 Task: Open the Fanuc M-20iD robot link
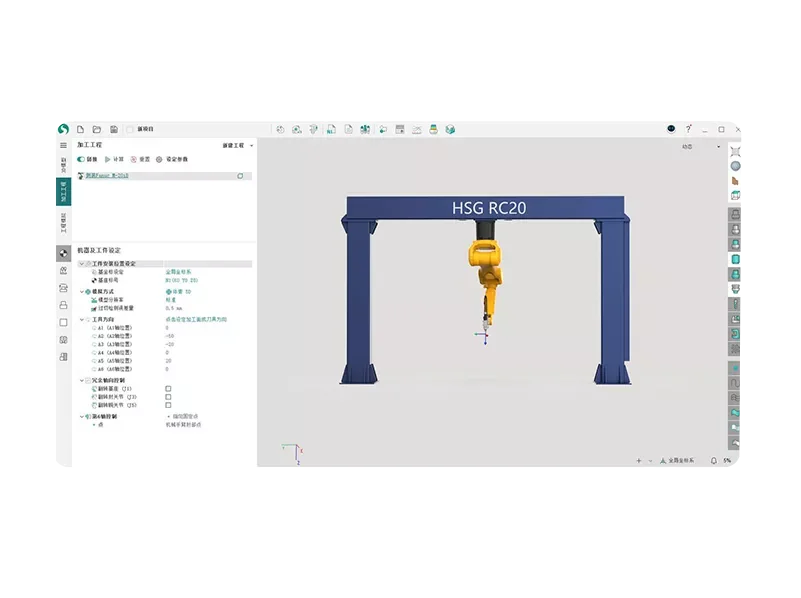(x=107, y=176)
